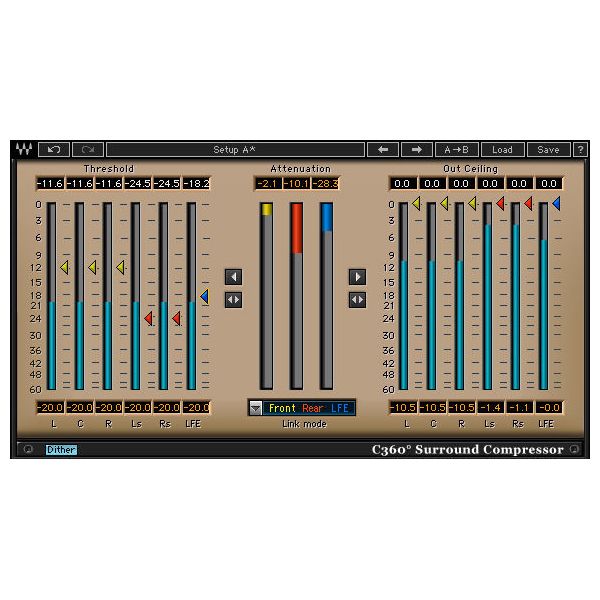Click the Ls output peak reading -1.4

click(490, 408)
